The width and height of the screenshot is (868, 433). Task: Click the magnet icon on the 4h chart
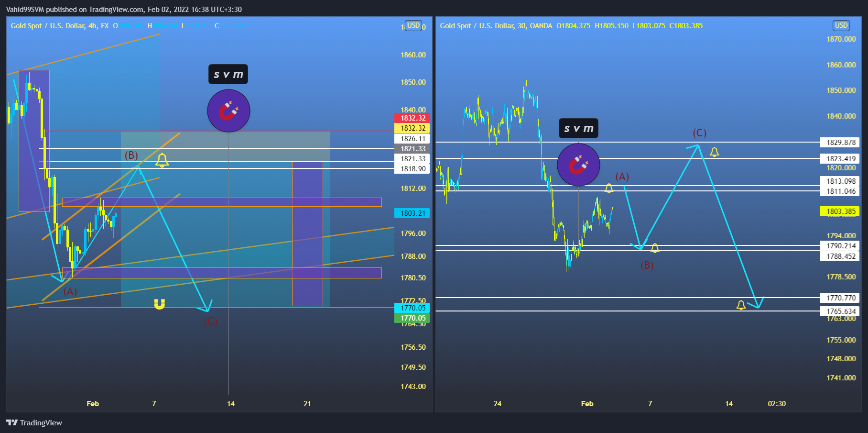click(228, 111)
